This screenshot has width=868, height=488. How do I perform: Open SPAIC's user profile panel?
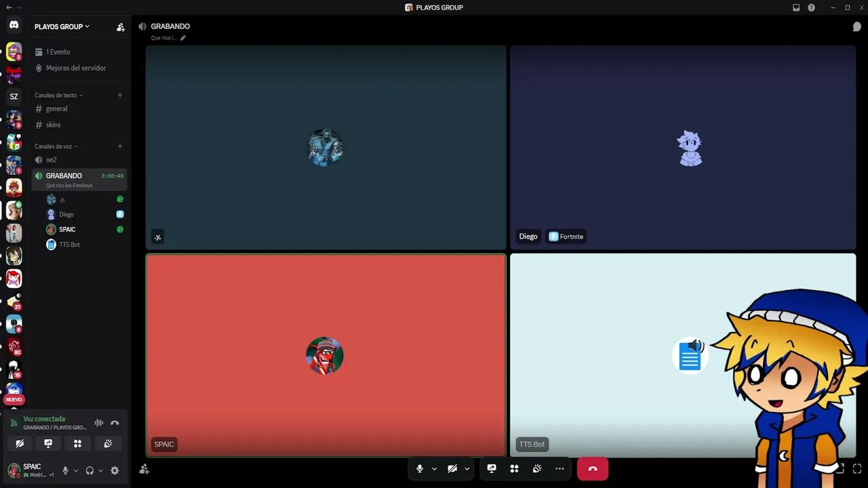pyautogui.click(x=31, y=470)
